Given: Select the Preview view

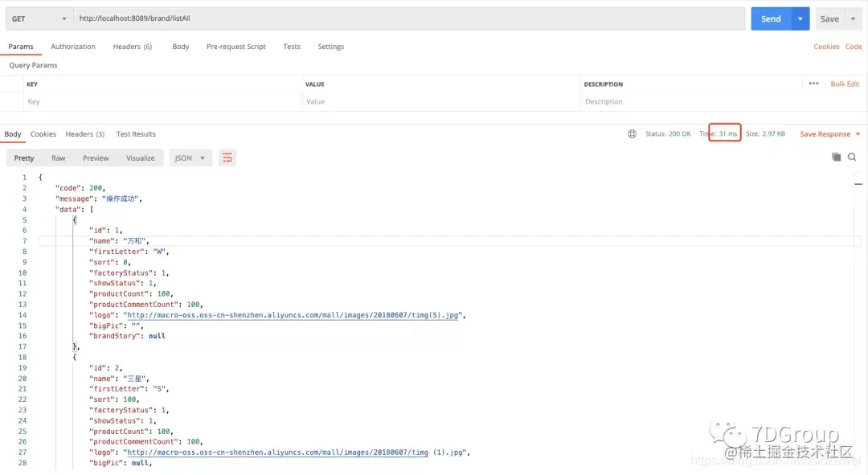Looking at the screenshot, I should pos(96,158).
